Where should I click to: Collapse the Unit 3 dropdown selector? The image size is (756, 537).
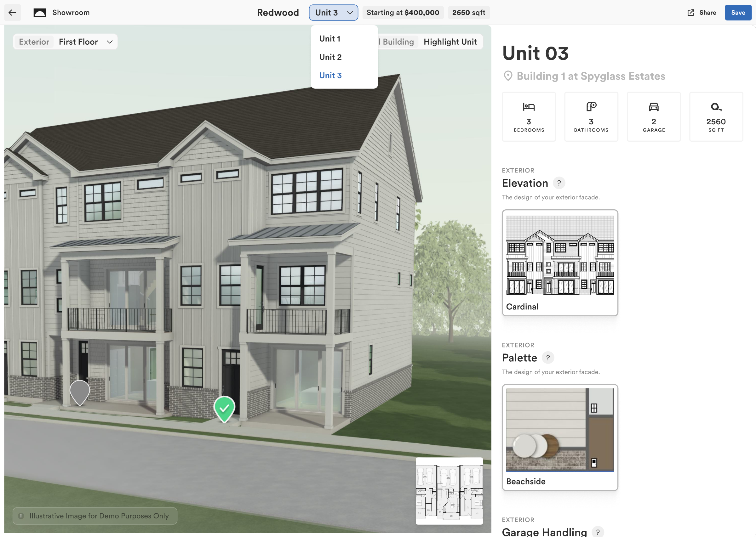(x=333, y=13)
